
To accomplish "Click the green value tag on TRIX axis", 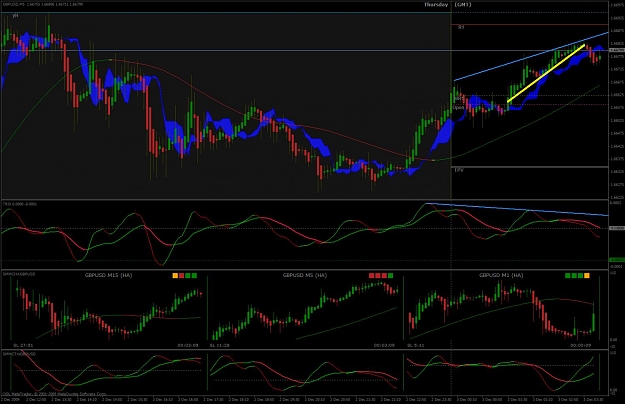I will (x=617, y=260).
